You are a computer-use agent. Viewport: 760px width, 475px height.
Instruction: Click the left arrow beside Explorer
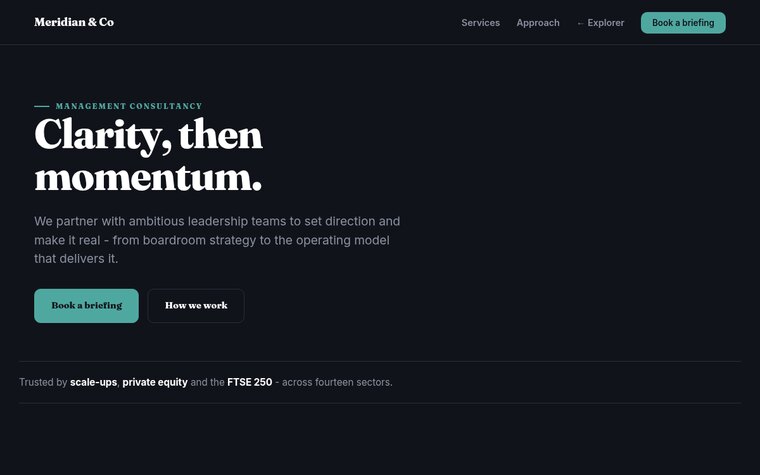click(x=580, y=23)
